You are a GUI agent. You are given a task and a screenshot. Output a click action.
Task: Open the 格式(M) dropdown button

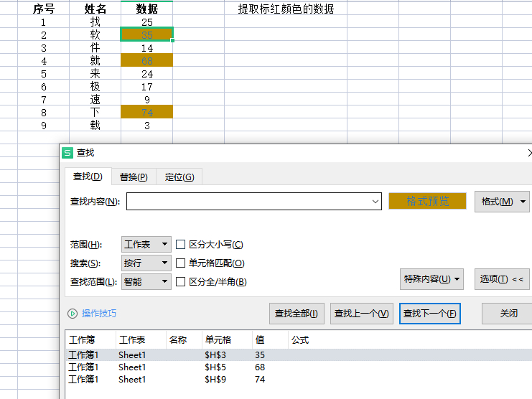(502, 202)
